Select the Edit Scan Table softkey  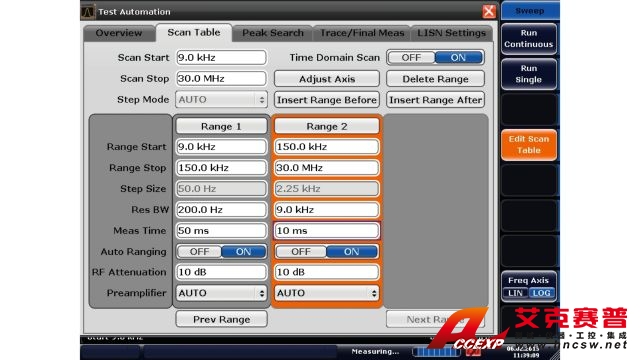[x=529, y=145]
